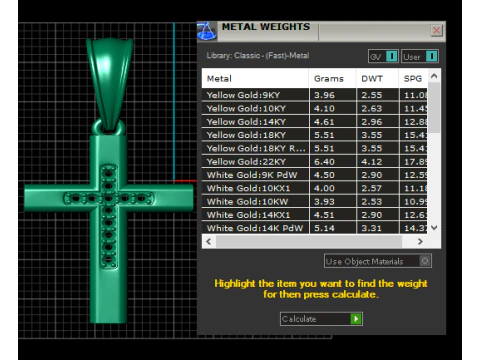Screen dimensions: 480x360
Task: Close the Metal Weights panel
Action: coord(436,31)
